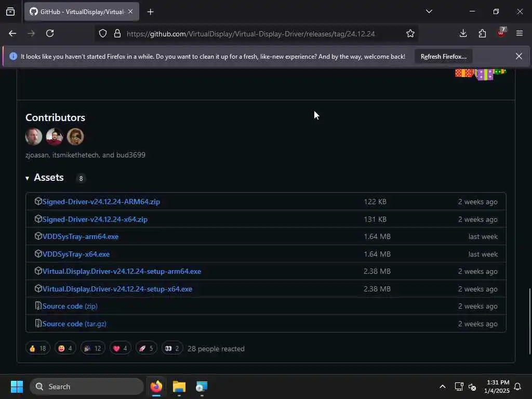
Task: Click package icon beside VDDSysTray-x64.exe
Action: click(x=38, y=254)
